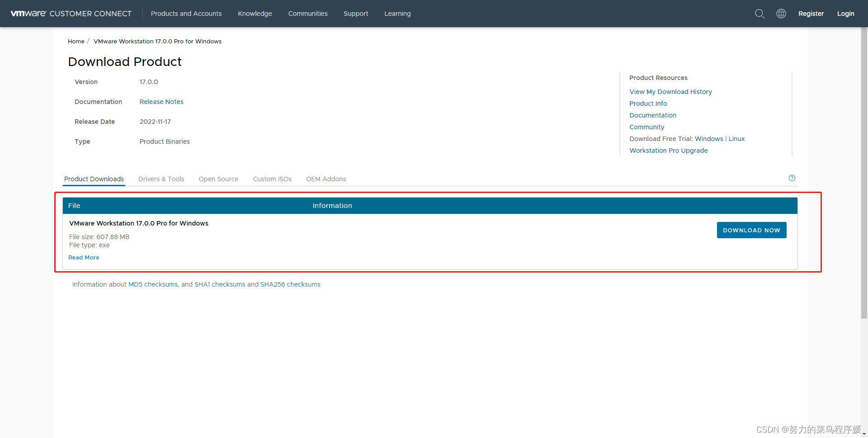Click file name VMware Workstation 17.0.0 Pro

[x=139, y=223]
